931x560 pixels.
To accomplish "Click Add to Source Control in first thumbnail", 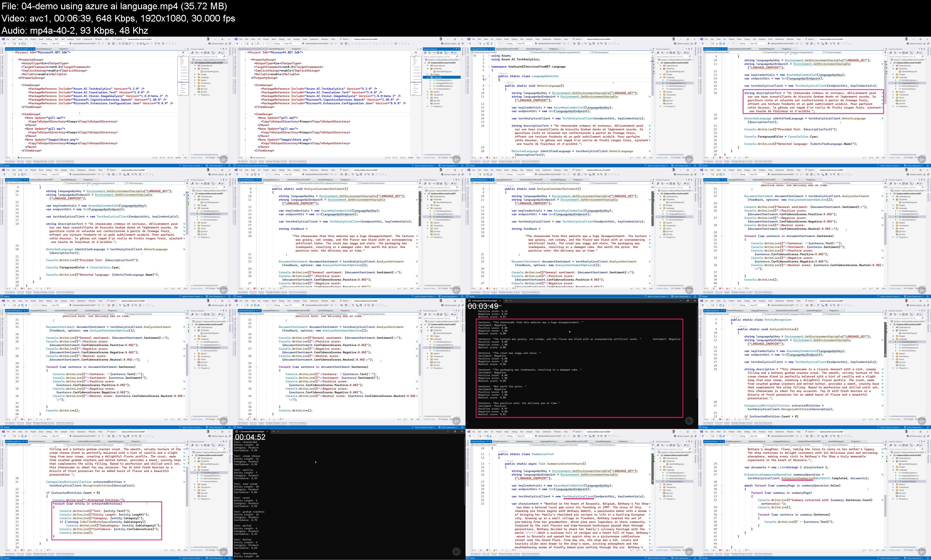I will (191, 166).
